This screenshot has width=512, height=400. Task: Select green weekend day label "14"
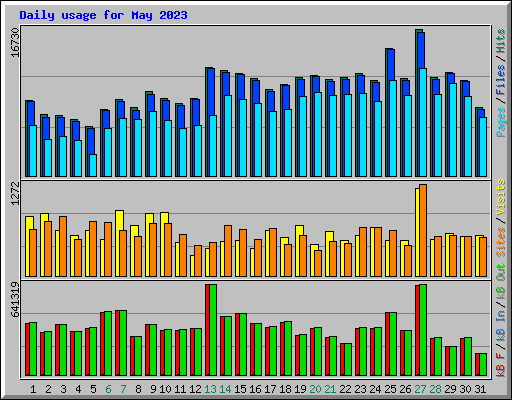[x=225, y=389]
